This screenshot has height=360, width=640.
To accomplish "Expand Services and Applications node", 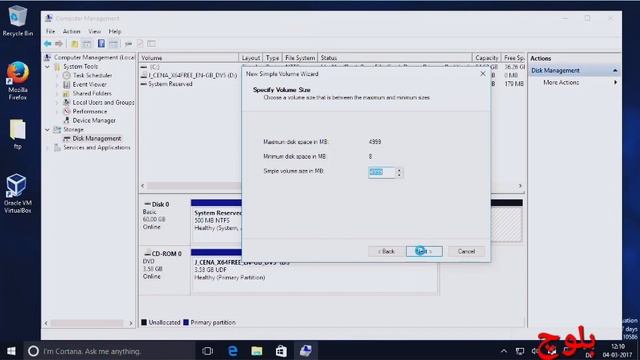I will coord(48,148).
